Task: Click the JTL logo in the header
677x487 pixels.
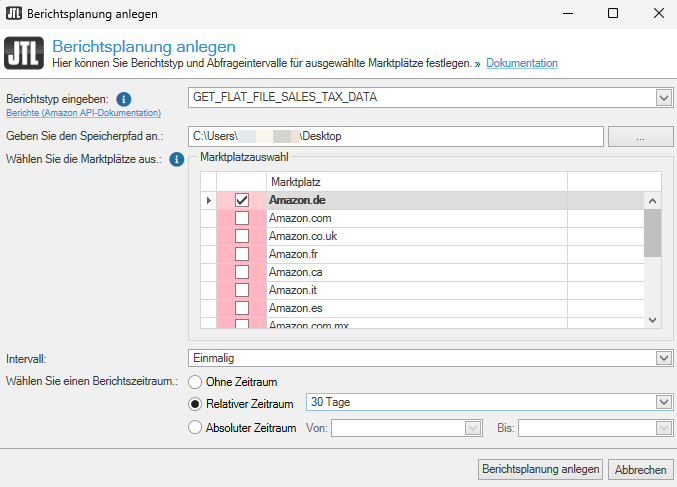Action: pos(23,54)
